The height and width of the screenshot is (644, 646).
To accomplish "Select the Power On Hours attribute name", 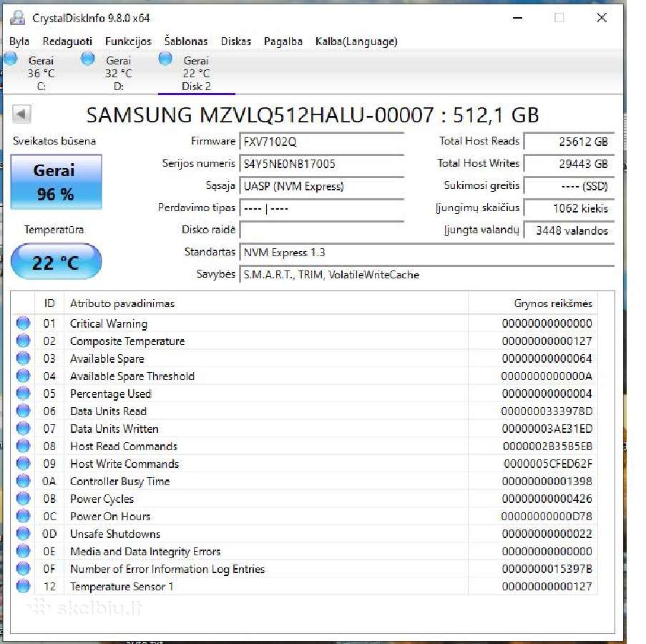I will 110,516.
